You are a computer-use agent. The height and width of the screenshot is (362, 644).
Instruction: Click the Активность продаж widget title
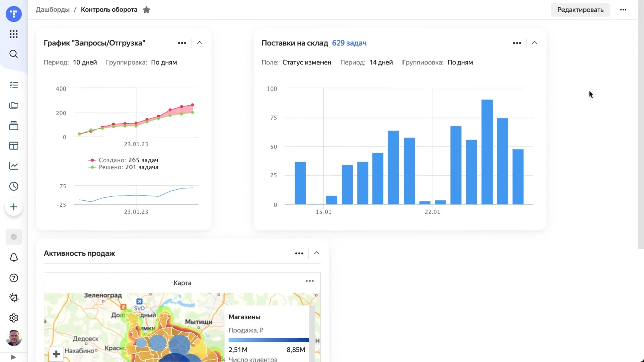click(79, 253)
